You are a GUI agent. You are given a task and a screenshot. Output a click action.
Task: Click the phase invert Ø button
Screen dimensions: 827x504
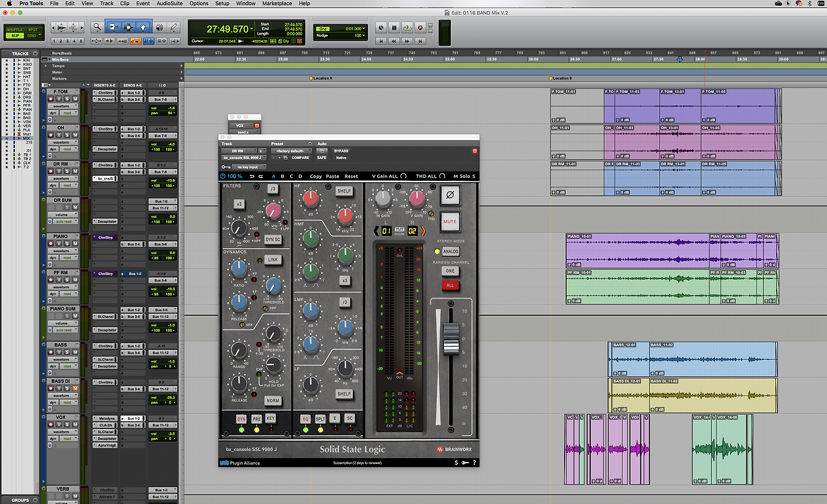click(x=450, y=195)
